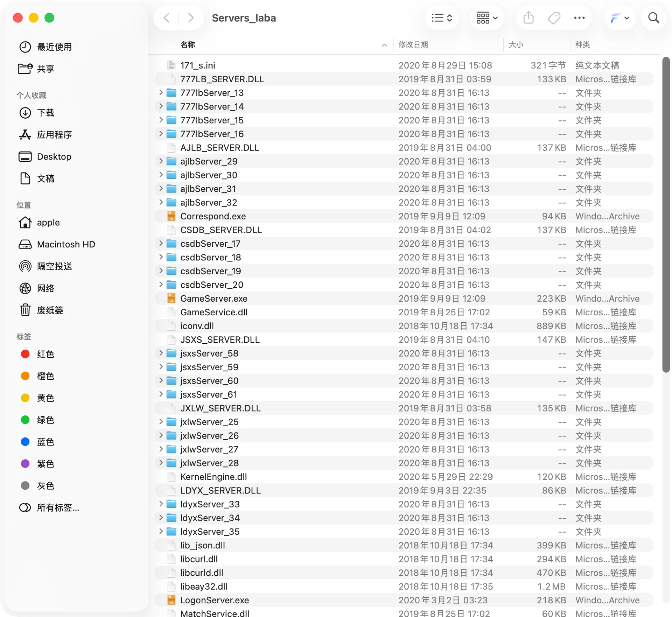Expand the csdbServer_17 folder

[161, 244]
